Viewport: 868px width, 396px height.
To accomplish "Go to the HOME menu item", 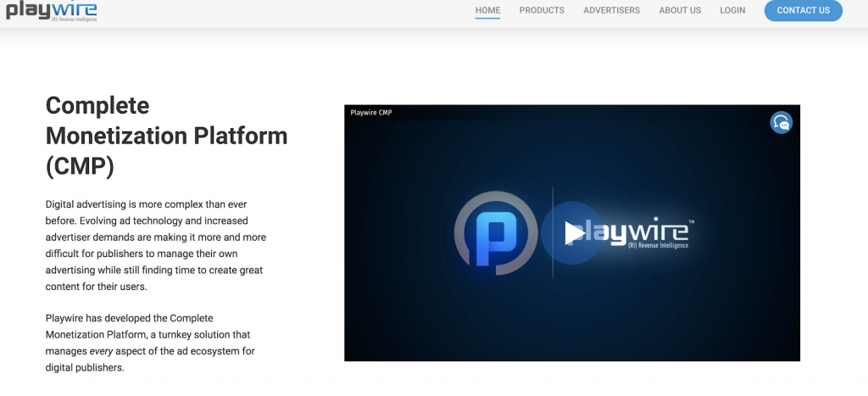I will coord(487,10).
